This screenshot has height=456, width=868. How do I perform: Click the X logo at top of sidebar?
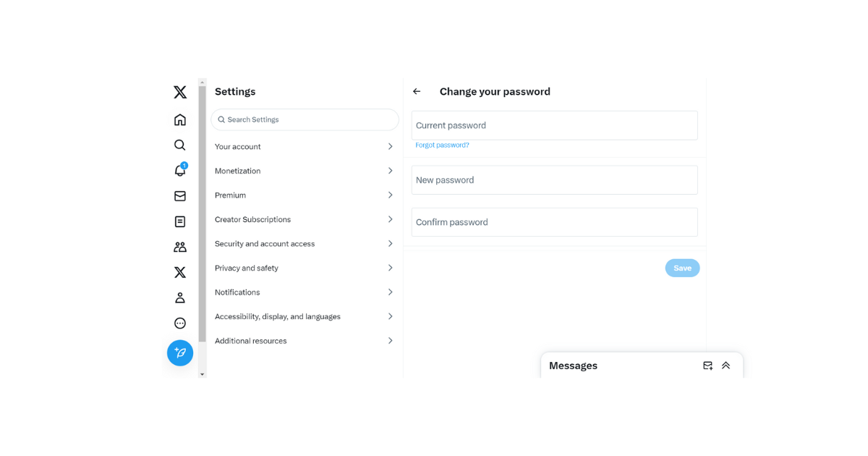(x=180, y=92)
